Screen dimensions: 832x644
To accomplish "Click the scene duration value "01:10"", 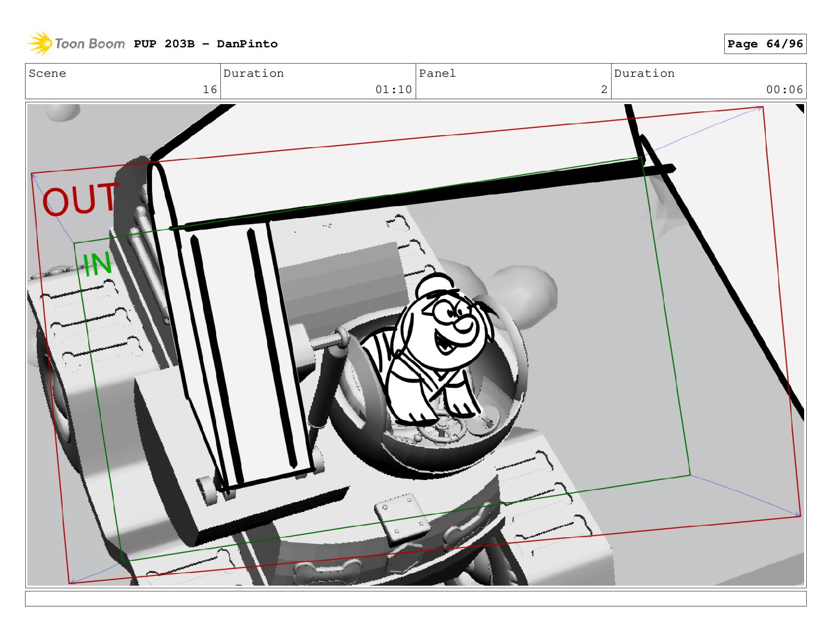I will pyautogui.click(x=393, y=90).
